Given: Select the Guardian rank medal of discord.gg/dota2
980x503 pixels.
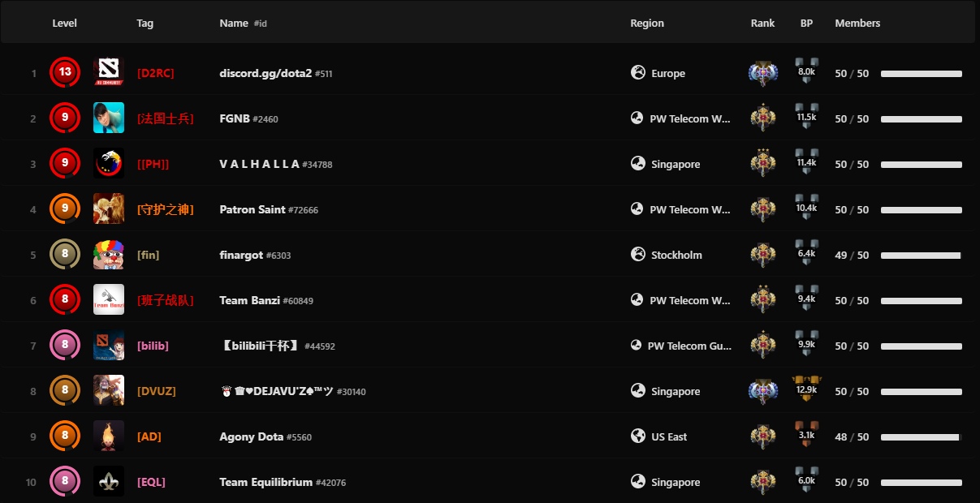Looking at the screenshot, I should point(762,72).
